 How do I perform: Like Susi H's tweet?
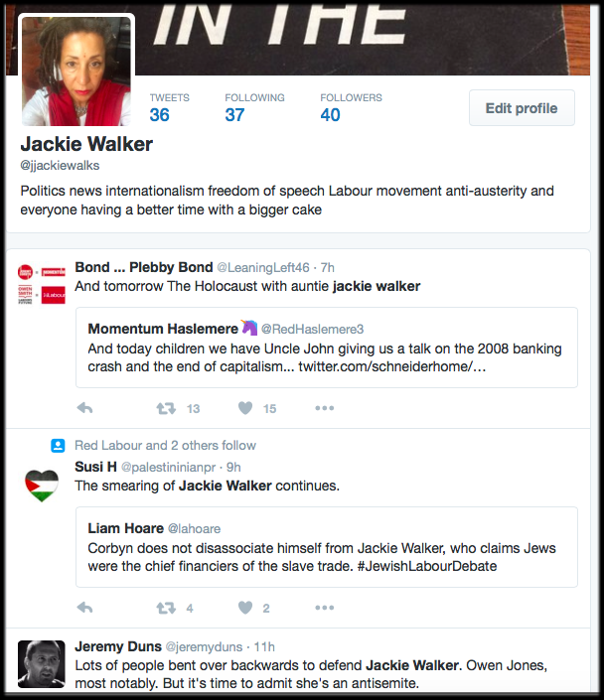click(245, 608)
